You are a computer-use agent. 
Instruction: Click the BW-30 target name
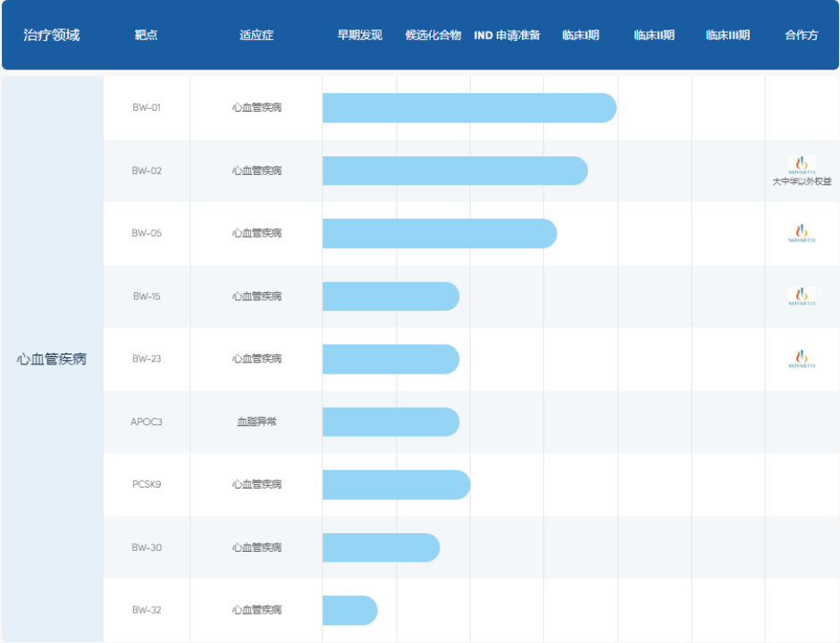tap(147, 547)
